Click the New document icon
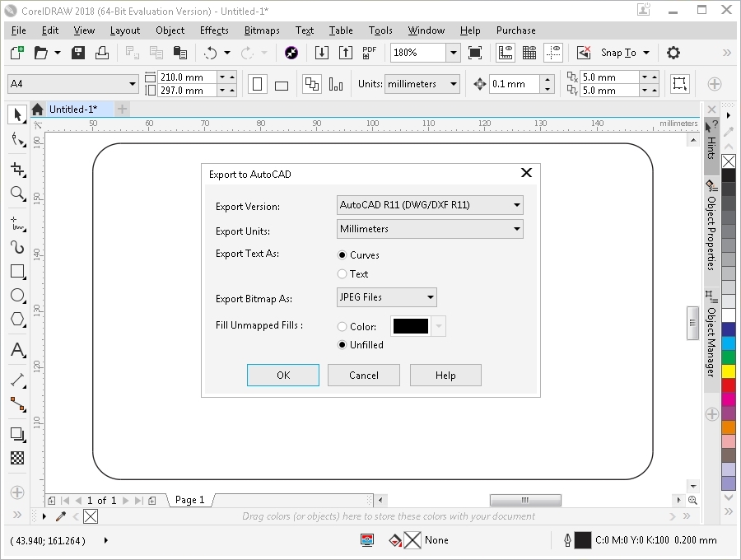 coord(17,53)
